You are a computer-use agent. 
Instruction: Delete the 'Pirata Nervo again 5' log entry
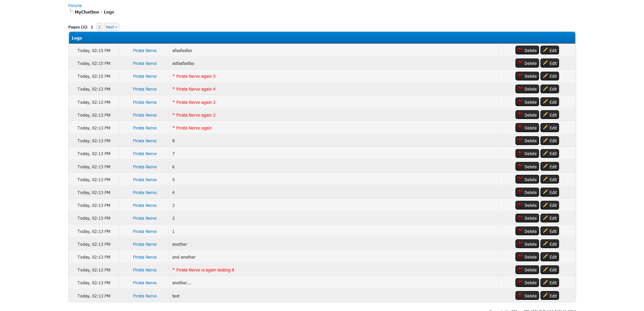pyautogui.click(x=527, y=76)
